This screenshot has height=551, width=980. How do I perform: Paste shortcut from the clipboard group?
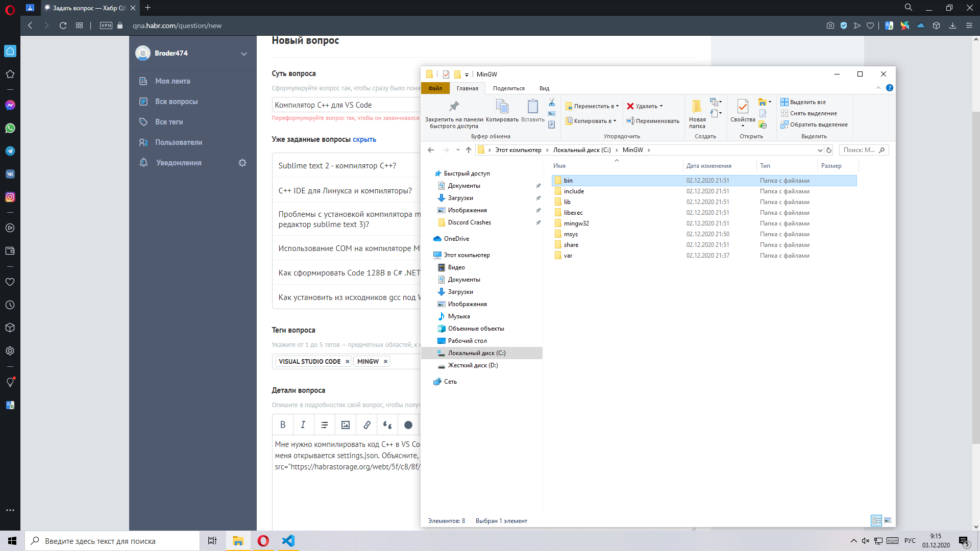tap(552, 124)
